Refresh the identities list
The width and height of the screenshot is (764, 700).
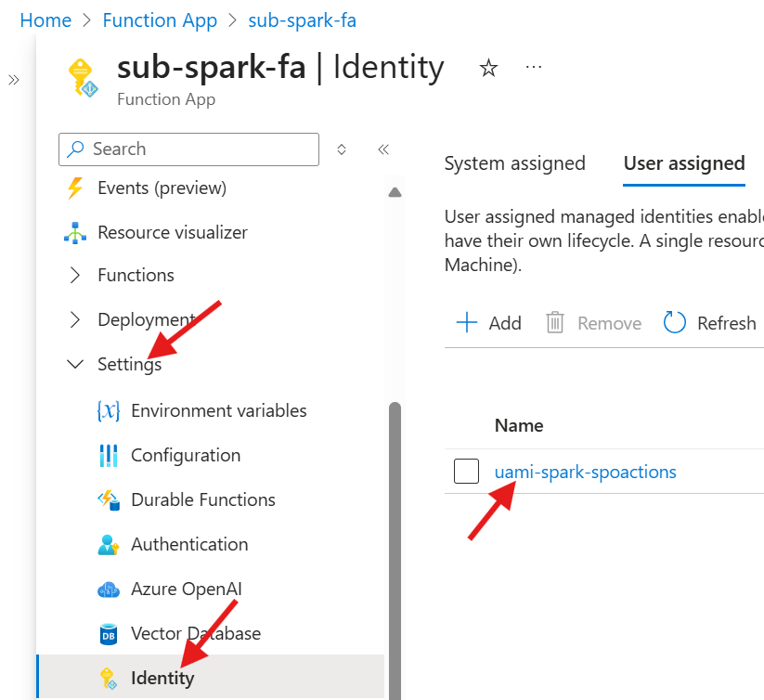tap(710, 323)
